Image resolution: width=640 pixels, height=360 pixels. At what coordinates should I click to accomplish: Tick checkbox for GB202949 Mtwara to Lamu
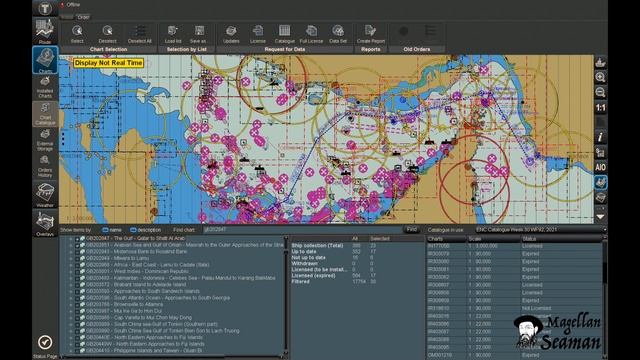pyautogui.click(x=77, y=258)
